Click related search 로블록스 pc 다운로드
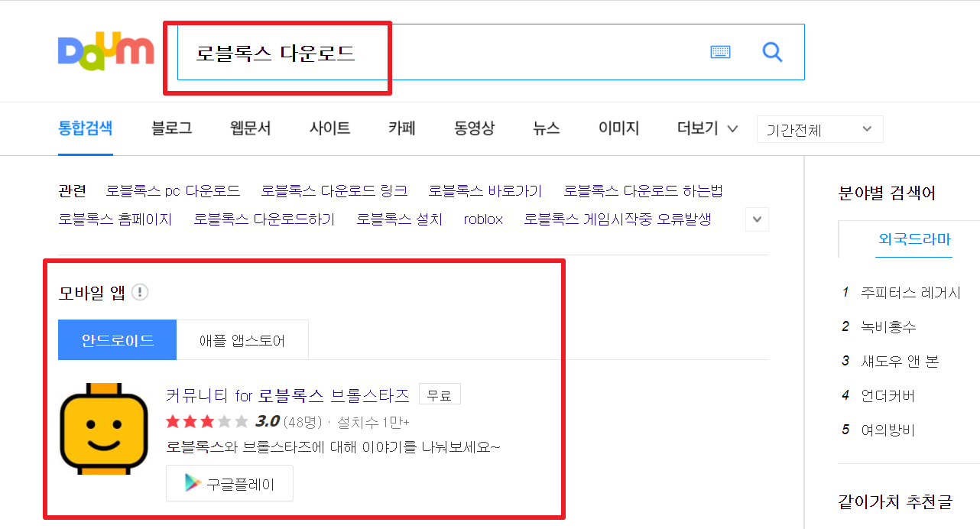The width and height of the screenshot is (980, 529). (x=173, y=190)
